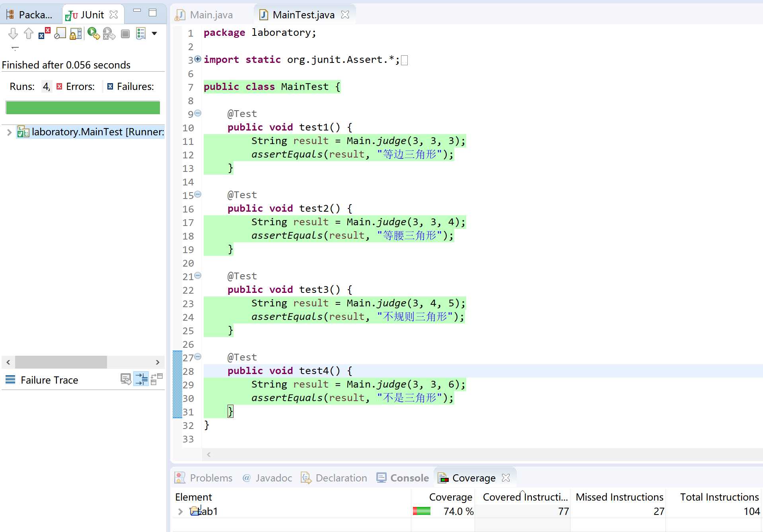Expand the lab1 coverage tree node
Image resolution: width=763 pixels, height=532 pixels.
180,511
